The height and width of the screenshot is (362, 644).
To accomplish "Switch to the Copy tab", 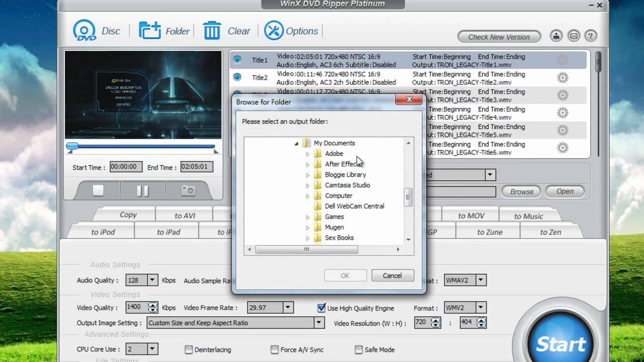I will [128, 215].
